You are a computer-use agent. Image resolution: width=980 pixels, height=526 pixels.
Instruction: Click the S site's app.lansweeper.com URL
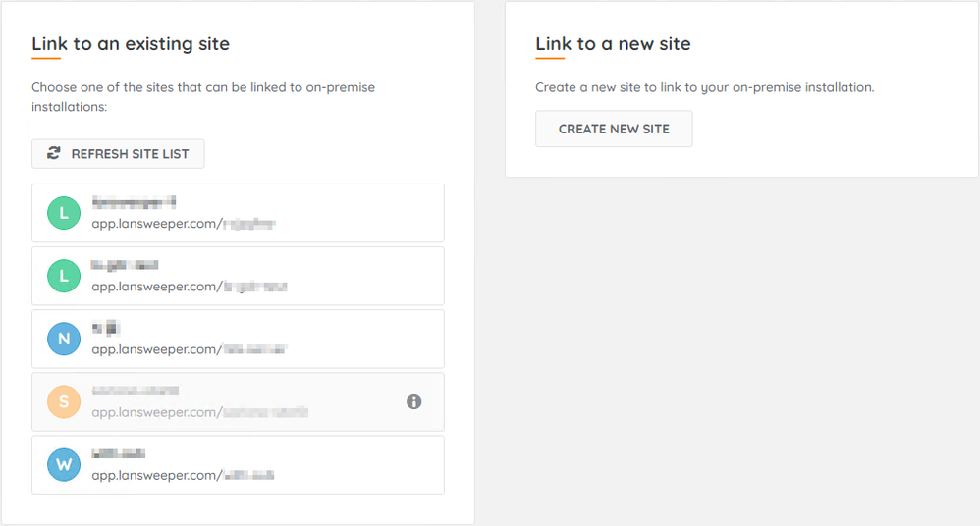coord(199,412)
